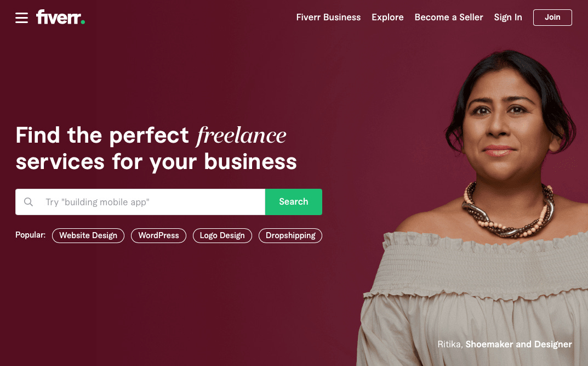Click the Sign In link
This screenshot has width=588, height=366.
click(x=508, y=18)
